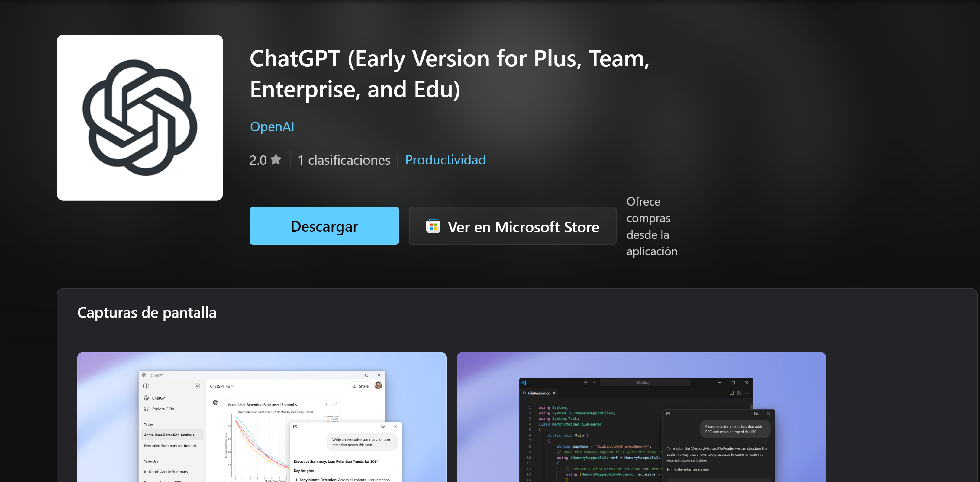Click the Share button in first screenshot

[360, 386]
